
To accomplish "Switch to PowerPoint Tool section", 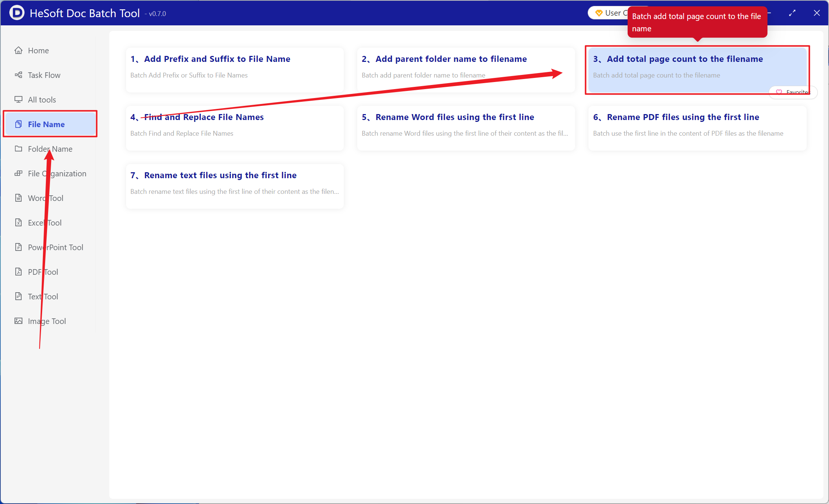I will (55, 247).
